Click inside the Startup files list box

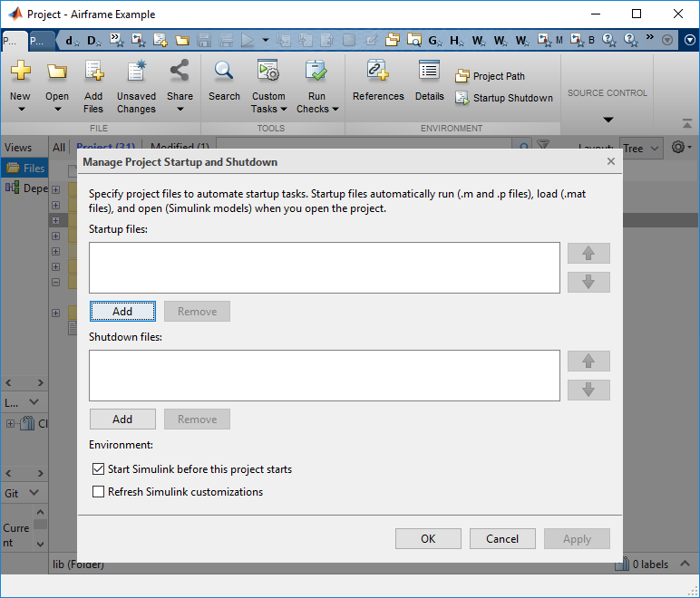pos(325,267)
